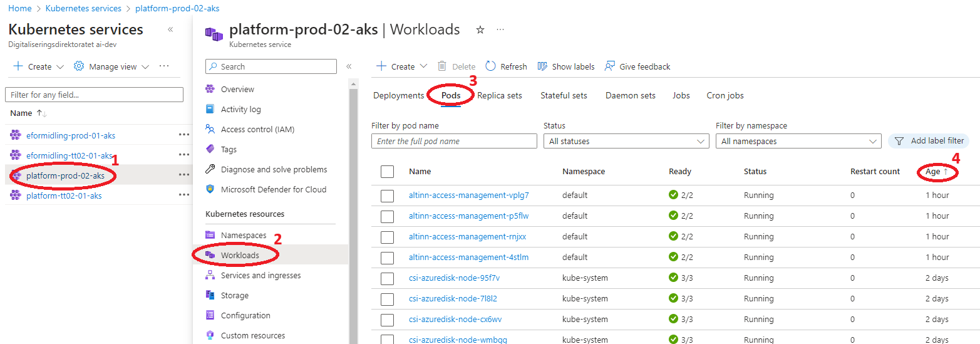This screenshot has height=344, width=980.
Task: Open the ellipsis menu beside the page title
Action: click(500, 29)
